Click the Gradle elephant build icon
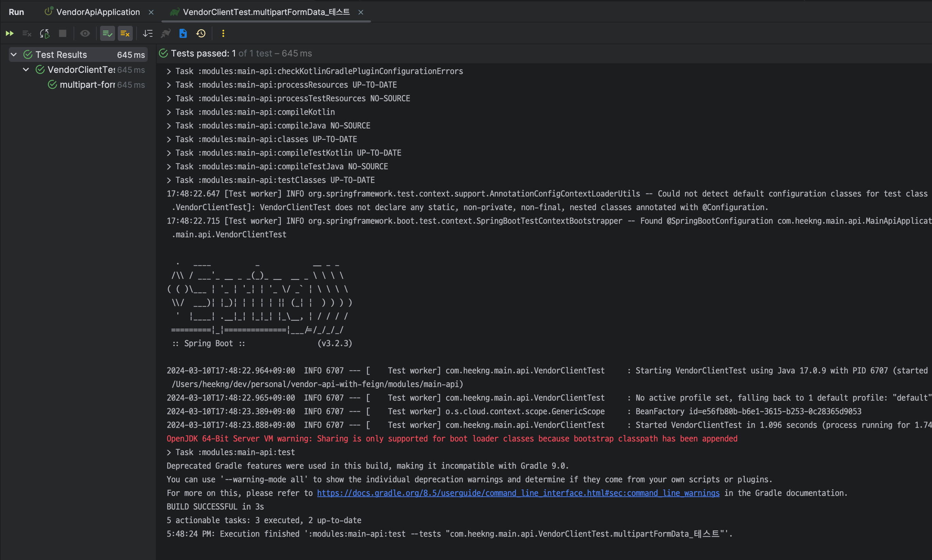This screenshot has height=560, width=932. tap(165, 34)
